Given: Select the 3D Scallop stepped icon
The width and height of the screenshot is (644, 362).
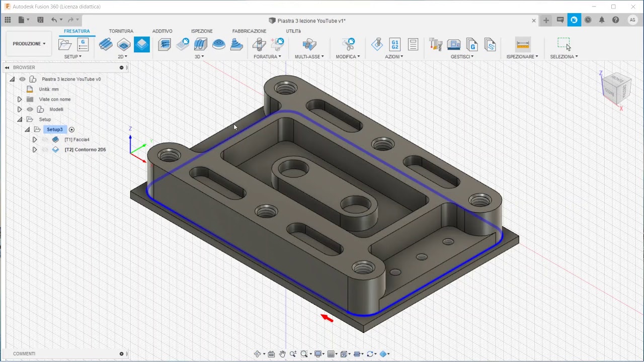Looking at the screenshot, I should coord(237,44).
